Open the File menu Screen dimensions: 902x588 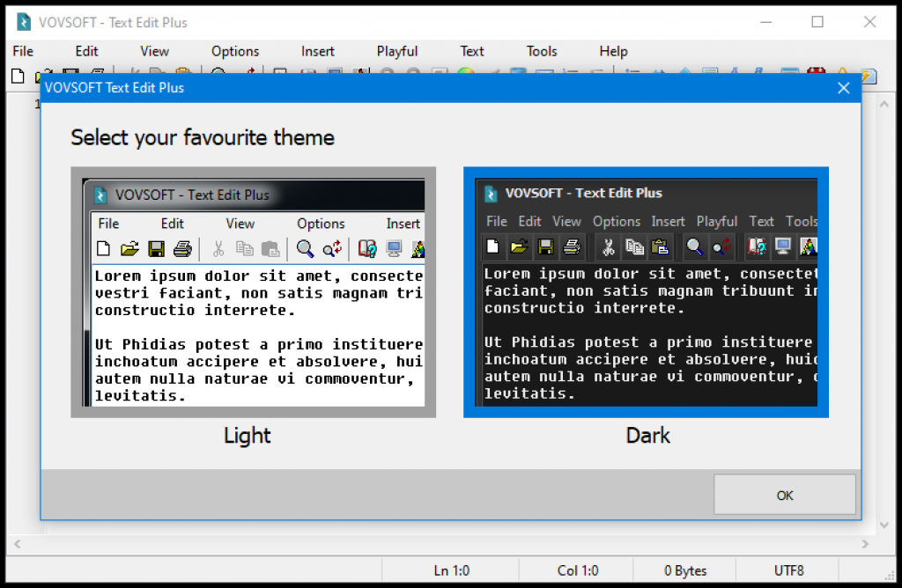(x=23, y=51)
